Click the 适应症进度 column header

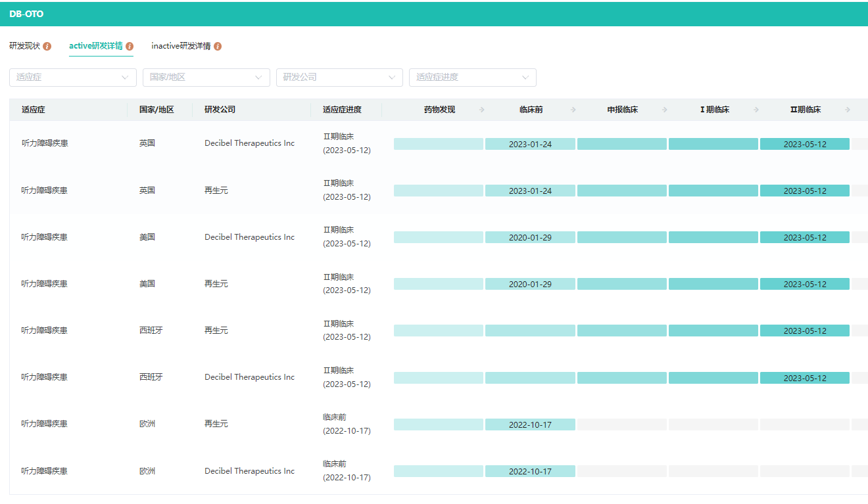pos(342,110)
